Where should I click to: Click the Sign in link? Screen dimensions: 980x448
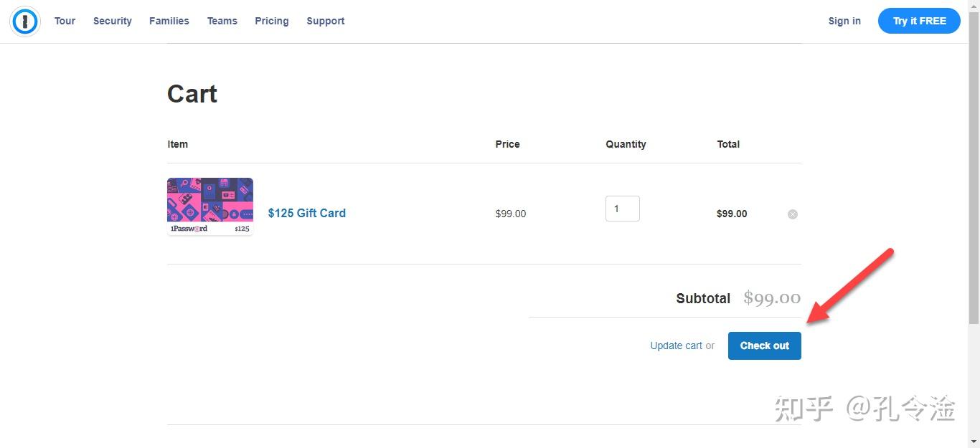coord(844,21)
